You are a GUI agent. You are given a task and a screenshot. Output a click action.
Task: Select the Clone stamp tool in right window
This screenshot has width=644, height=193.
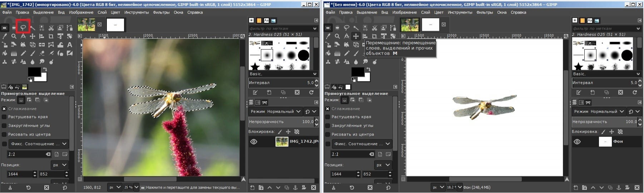(328, 62)
